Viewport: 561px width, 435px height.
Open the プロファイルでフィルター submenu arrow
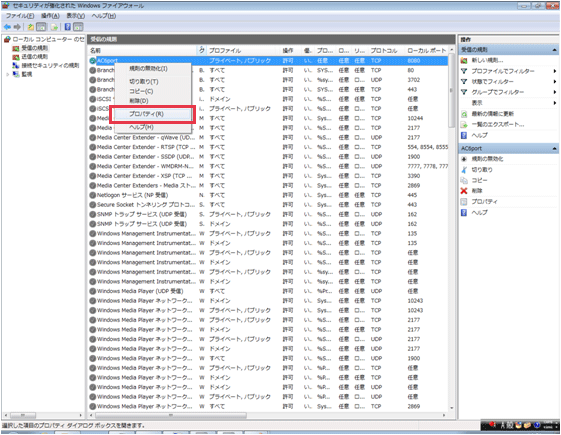(x=555, y=71)
